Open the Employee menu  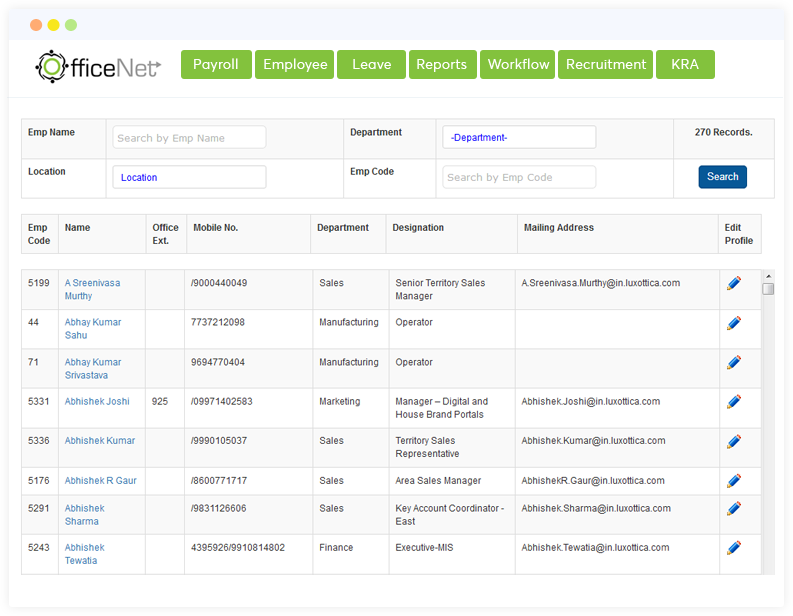294,64
